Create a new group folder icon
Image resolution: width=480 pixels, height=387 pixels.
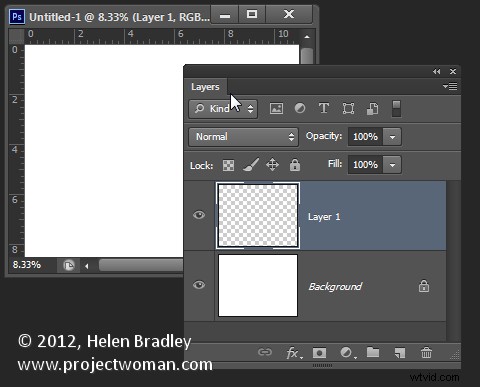(x=373, y=352)
